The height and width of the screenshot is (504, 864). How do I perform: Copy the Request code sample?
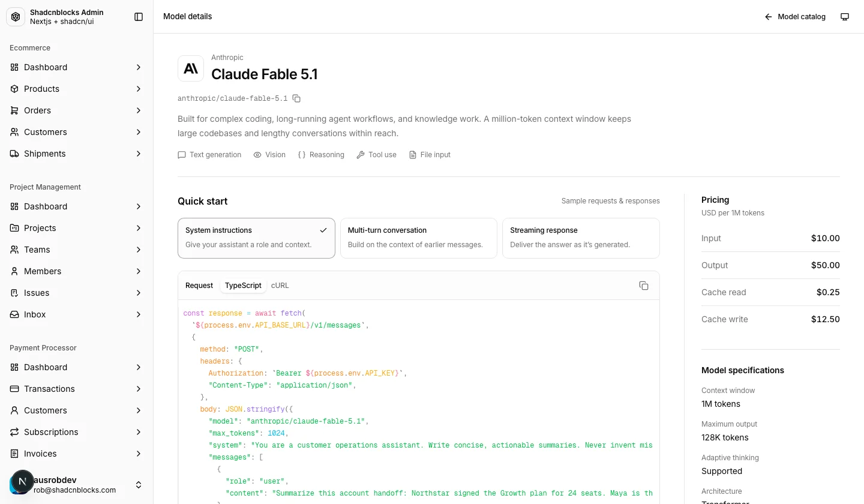click(x=644, y=286)
